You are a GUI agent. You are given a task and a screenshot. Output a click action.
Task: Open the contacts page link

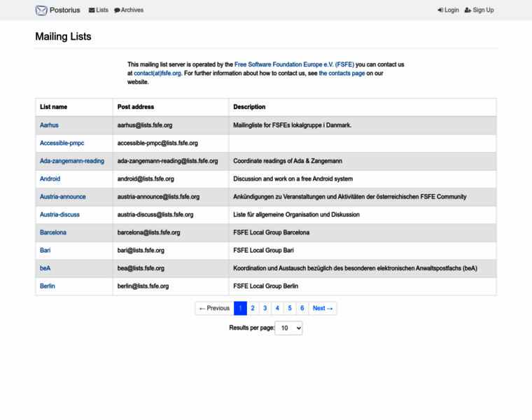342,73
